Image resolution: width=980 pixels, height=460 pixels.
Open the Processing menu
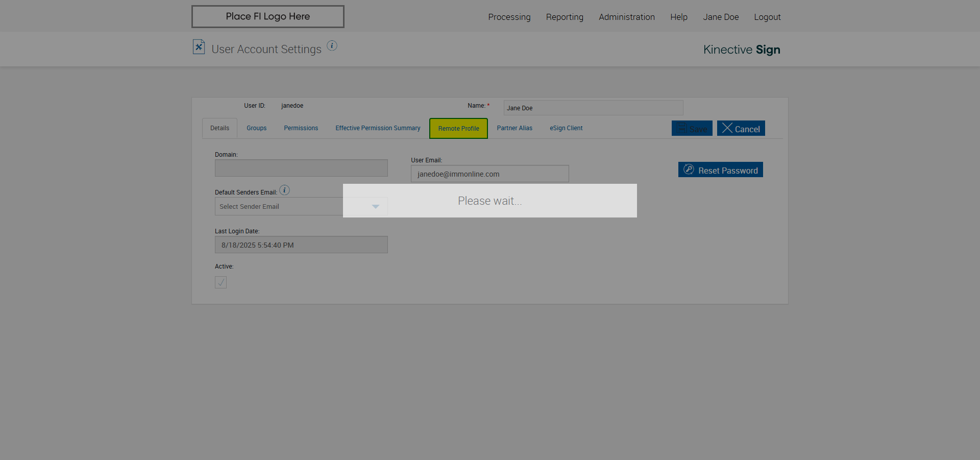(x=509, y=17)
